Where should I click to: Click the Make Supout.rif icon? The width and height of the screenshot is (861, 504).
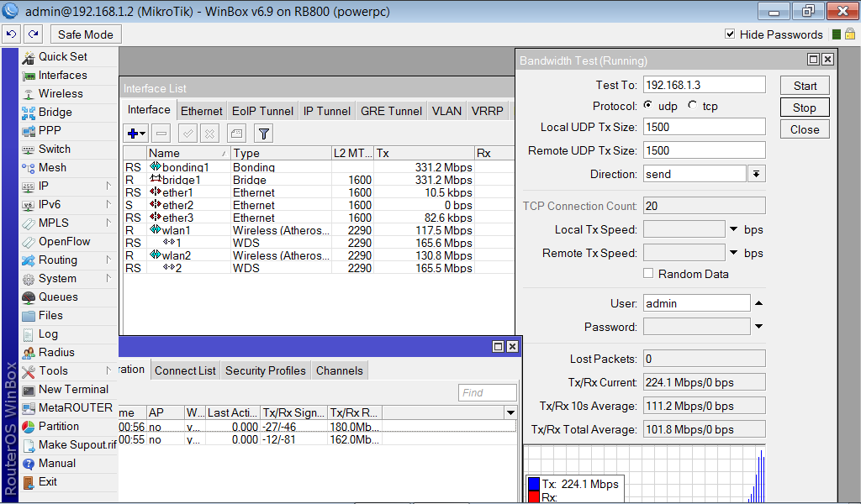(28, 445)
